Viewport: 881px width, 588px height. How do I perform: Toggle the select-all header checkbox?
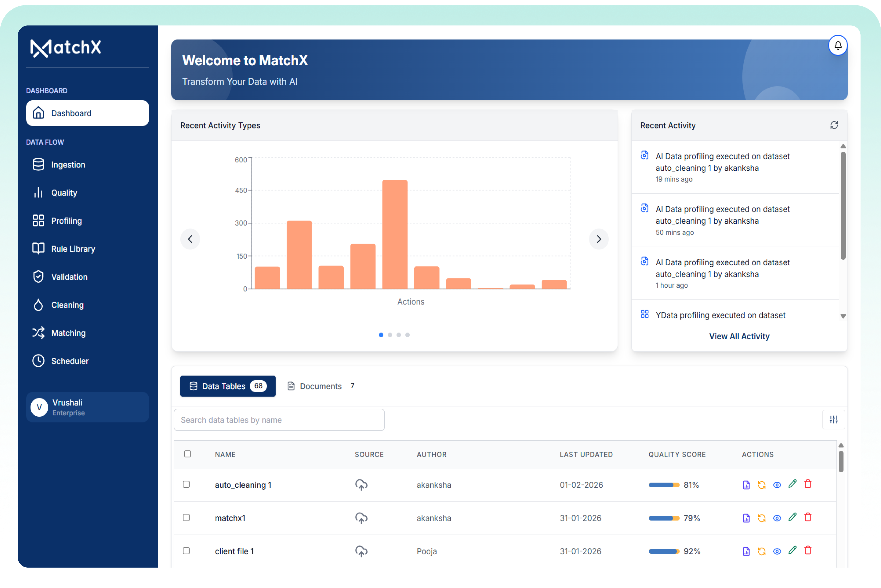tap(187, 454)
